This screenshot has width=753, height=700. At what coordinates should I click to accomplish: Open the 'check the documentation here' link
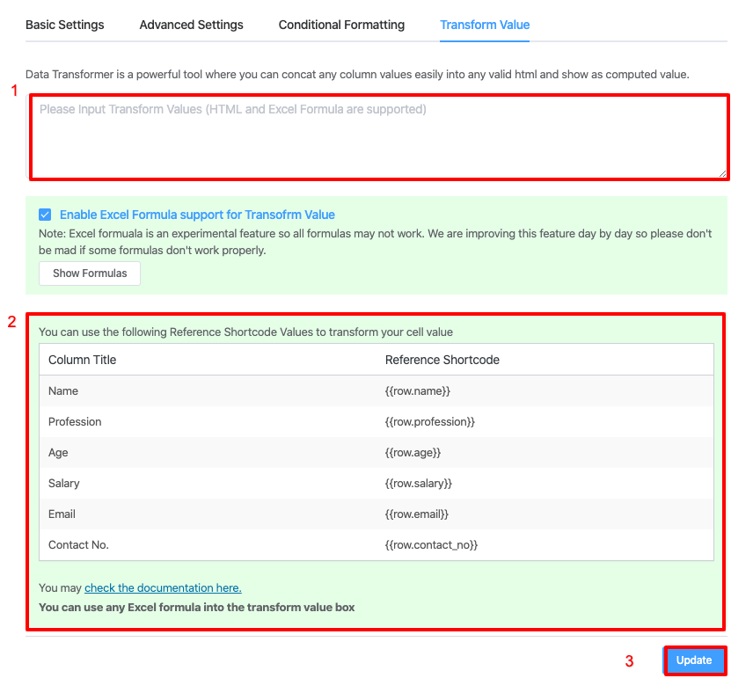click(163, 587)
